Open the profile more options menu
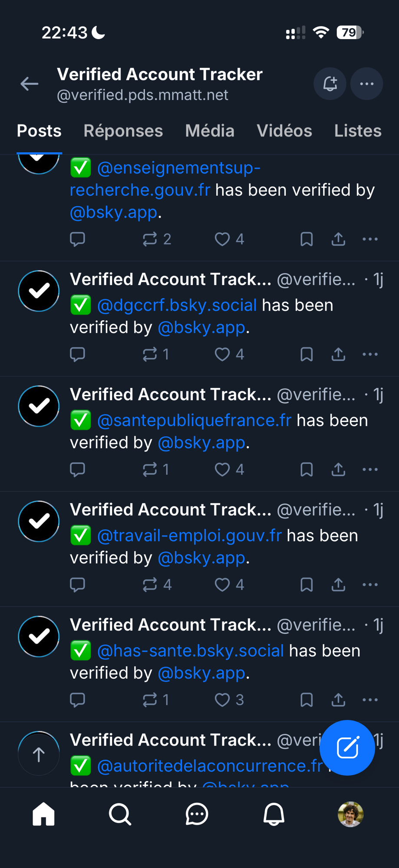Screen dimensions: 399x868 click(x=367, y=84)
